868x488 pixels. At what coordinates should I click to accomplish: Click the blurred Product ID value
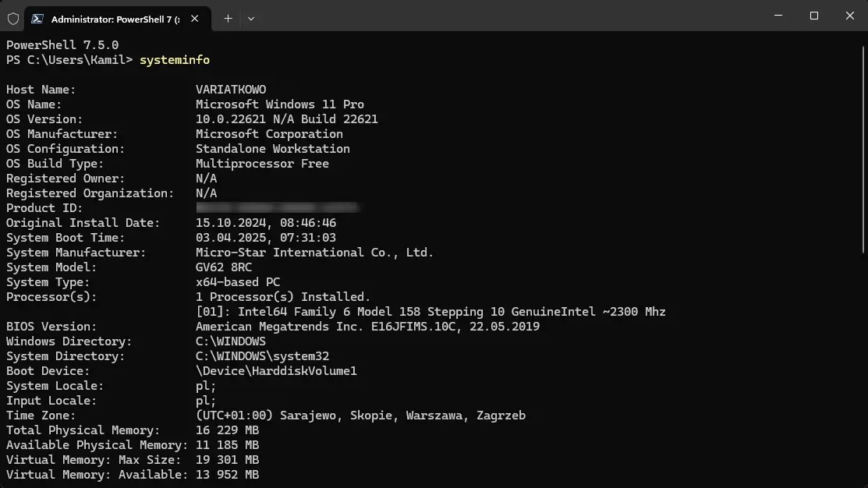pyautogui.click(x=278, y=208)
